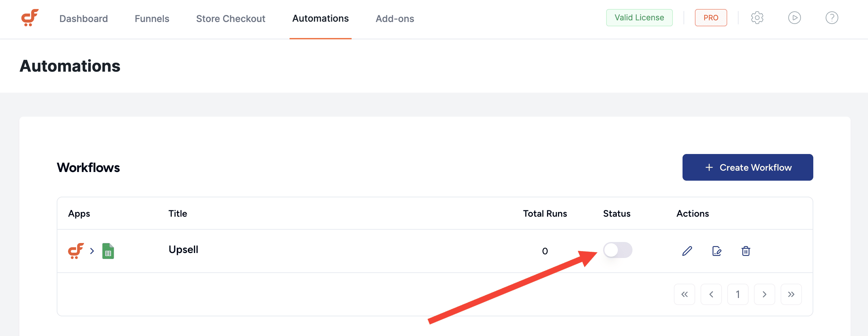868x336 pixels.
Task: Open the Funnels tab
Action: click(x=152, y=19)
